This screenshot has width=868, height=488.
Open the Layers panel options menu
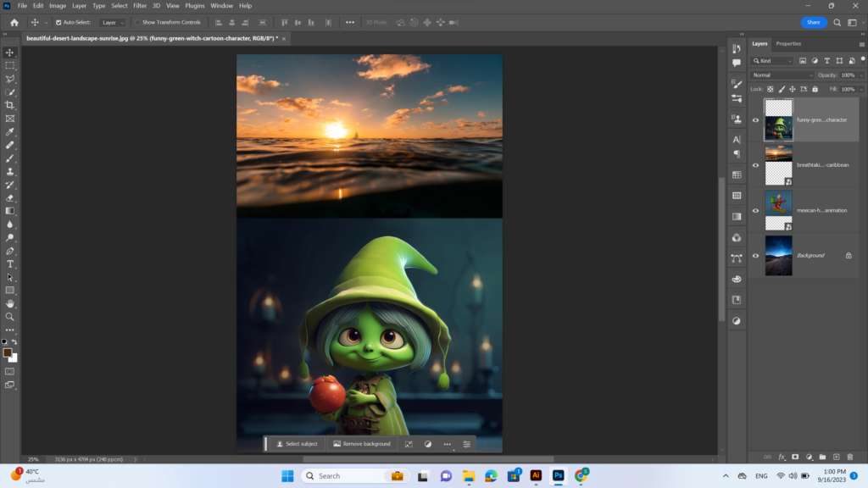862,44
